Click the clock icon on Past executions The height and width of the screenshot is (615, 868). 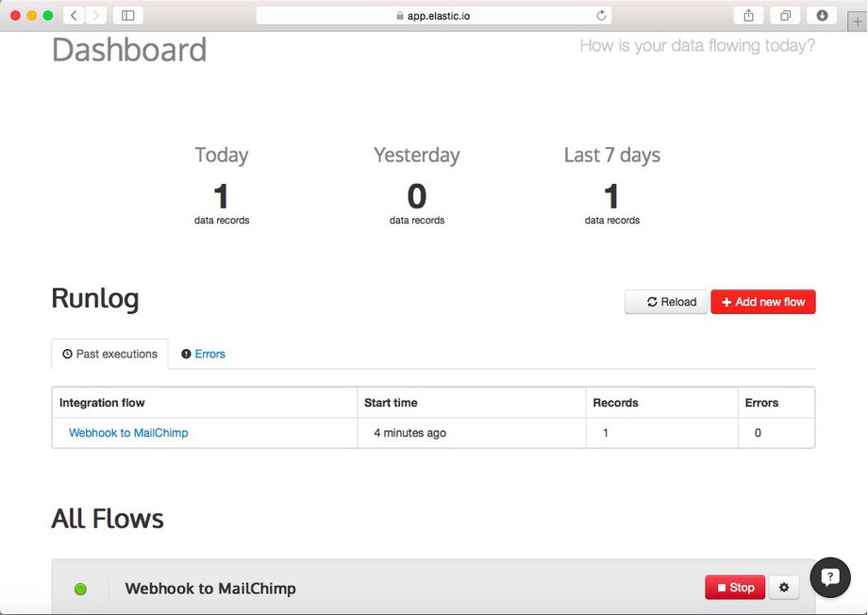pyautogui.click(x=68, y=354)
